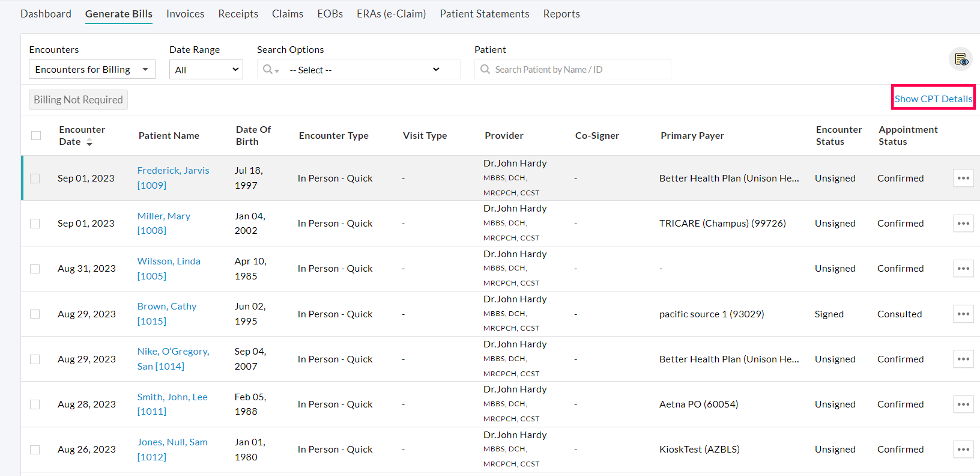Viewport: 980px width, 476px height.
Task: Tick the checkbox for Nike, O'Gregory encounter
Action: [x=35, y=359]
